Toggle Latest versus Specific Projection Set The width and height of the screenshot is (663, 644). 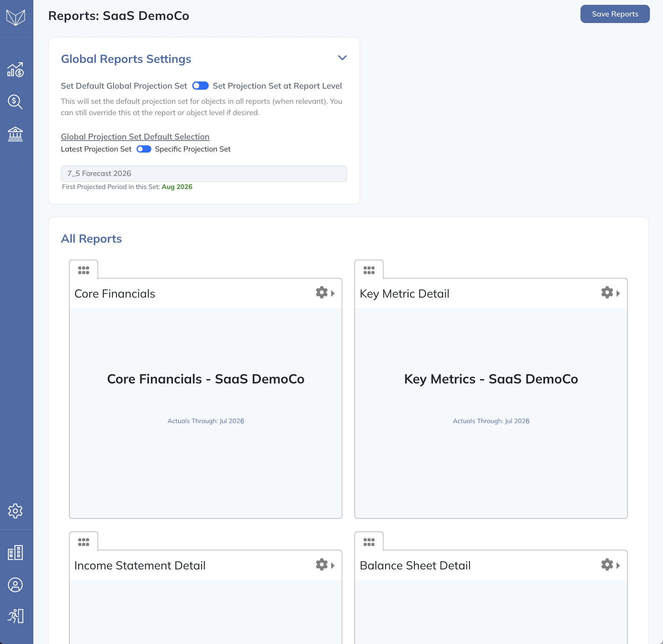pyautogui.click(x=144, y=149)
